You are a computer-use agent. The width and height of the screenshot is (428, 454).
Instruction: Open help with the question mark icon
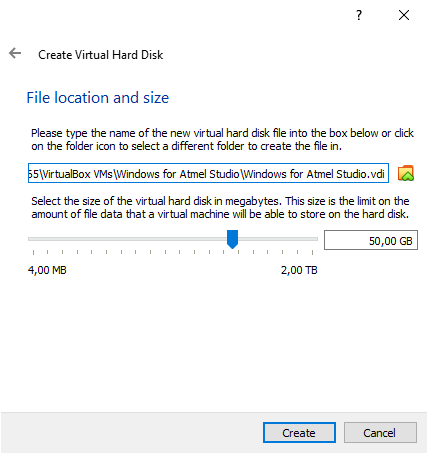click(x=359, y=15)
